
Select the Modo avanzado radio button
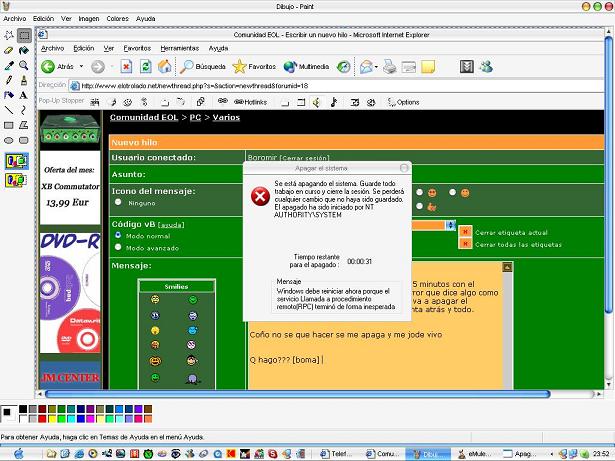click(x=118, y=248)
